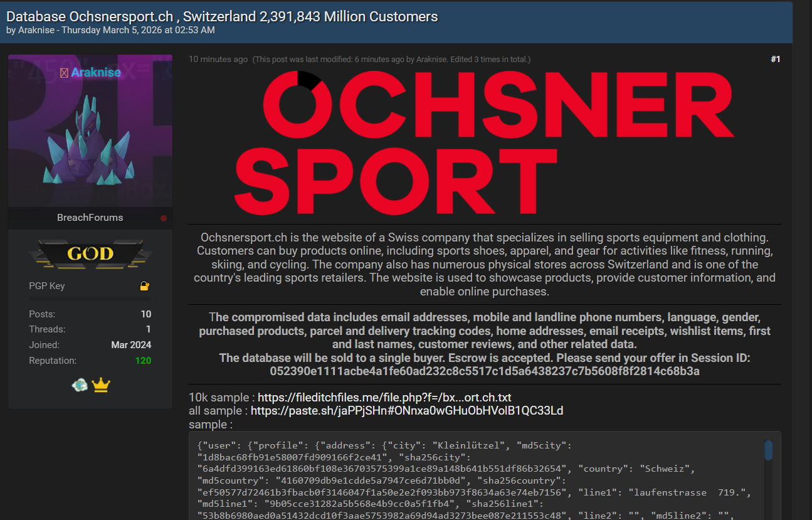Click the red offline status dot
Image resolution: width=812 pixels, height=520 pixels.
pyautogui.click(x=164, y=218)
